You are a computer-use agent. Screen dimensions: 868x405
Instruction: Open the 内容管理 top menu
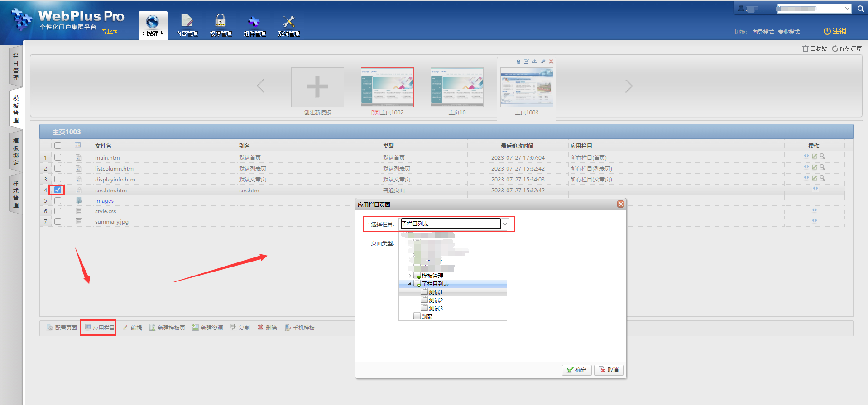[x=187, y=26]
